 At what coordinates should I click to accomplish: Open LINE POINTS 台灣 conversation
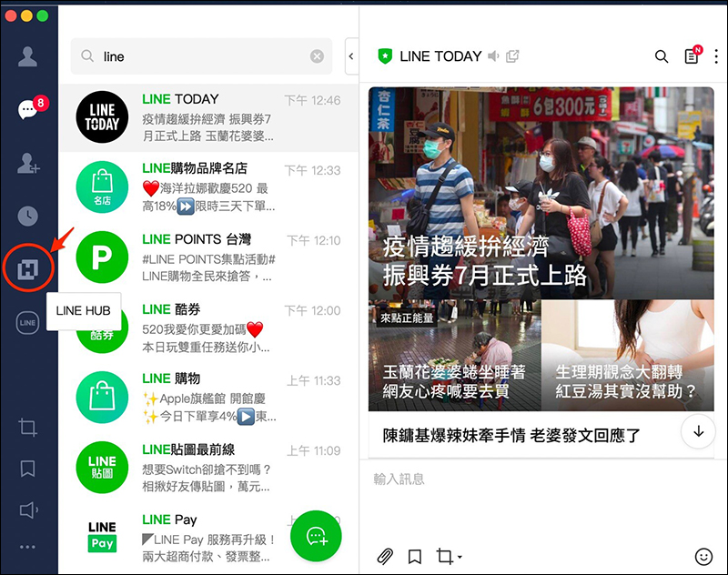click(x=209, y=257)
